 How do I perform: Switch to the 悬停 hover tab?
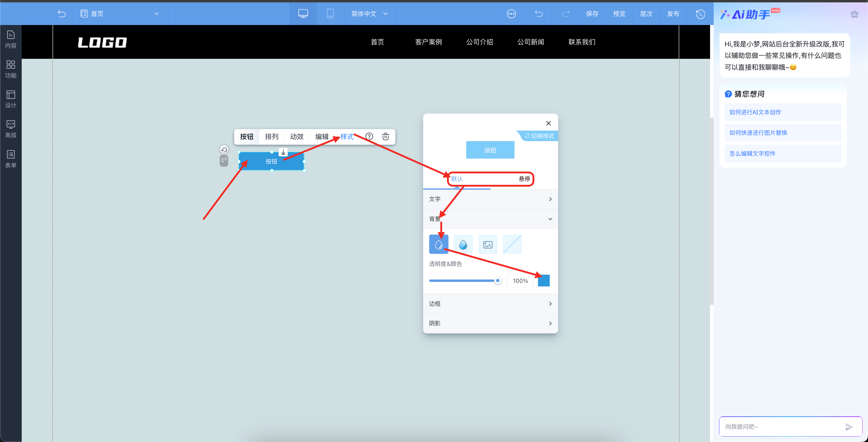click(524, 179)
